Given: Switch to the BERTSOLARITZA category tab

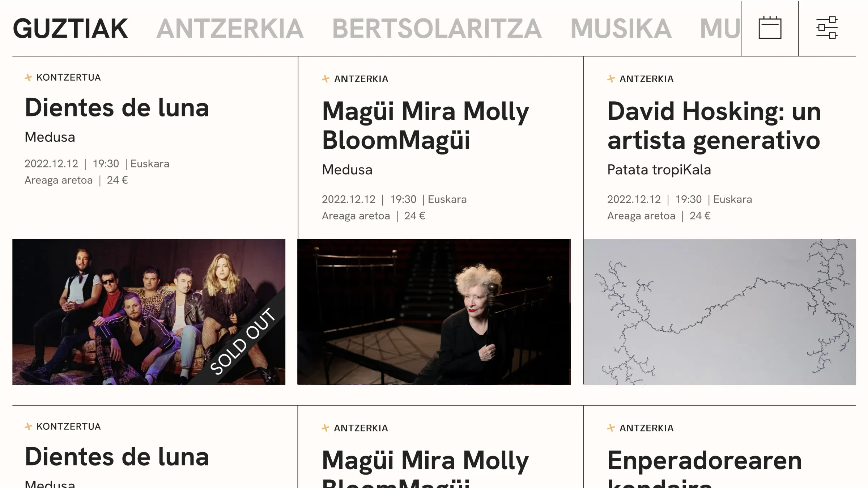Looking at the screenshot, I should [x=437, y=29].
